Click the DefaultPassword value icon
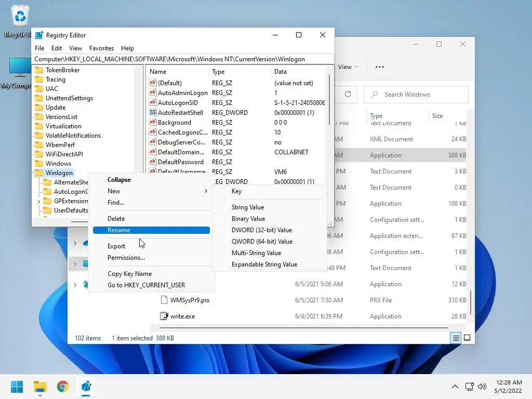This screenshot has width=532, height=399. coord(153,162)
